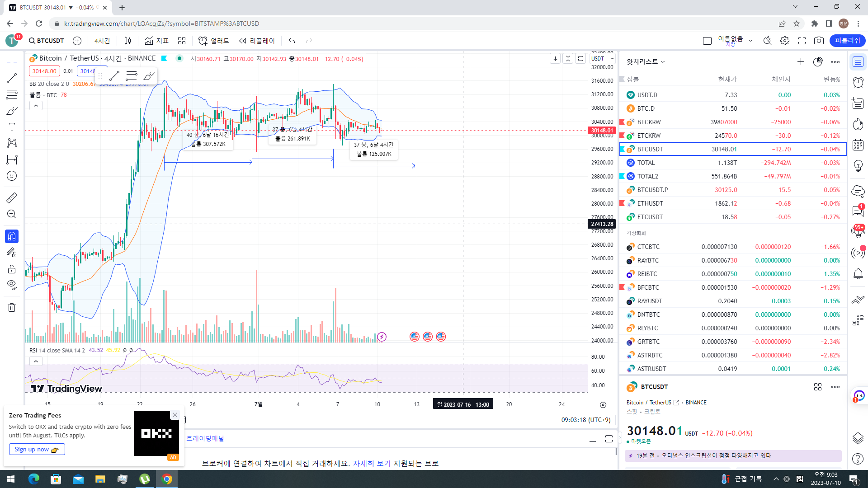Open the ideas lightbulb panel

pos(858,166)
